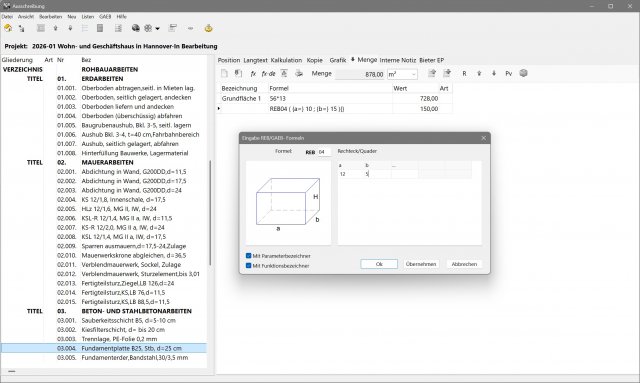
Task: Open the Listen menu
Action: (88, 17)
